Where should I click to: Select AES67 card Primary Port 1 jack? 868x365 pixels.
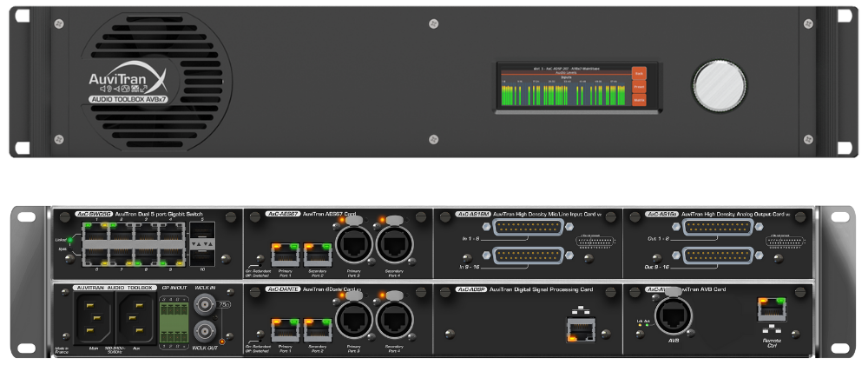click(285, 252)
